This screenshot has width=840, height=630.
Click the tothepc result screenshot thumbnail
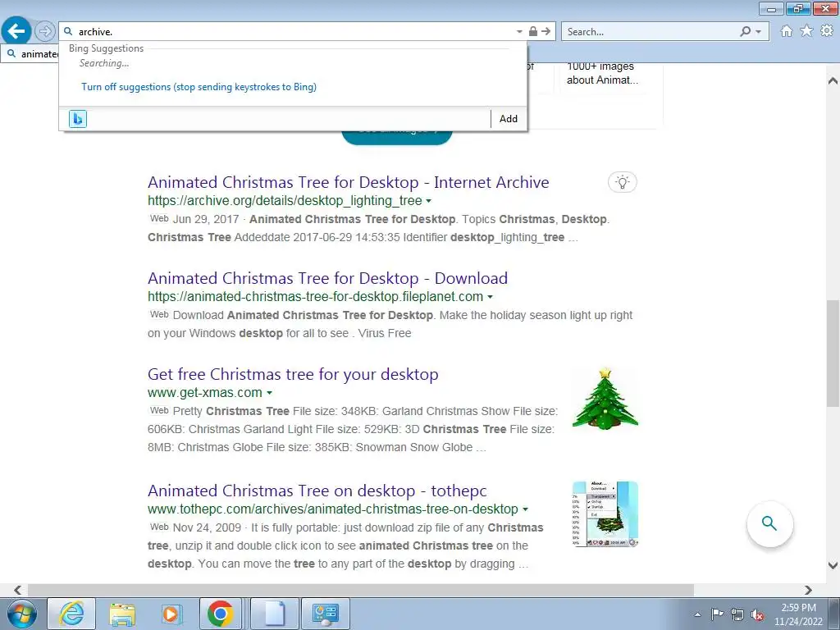tap(605, 514)
